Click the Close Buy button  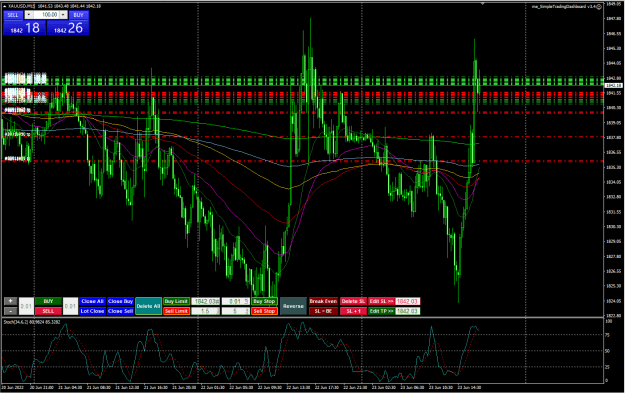(x=120, y=301)
